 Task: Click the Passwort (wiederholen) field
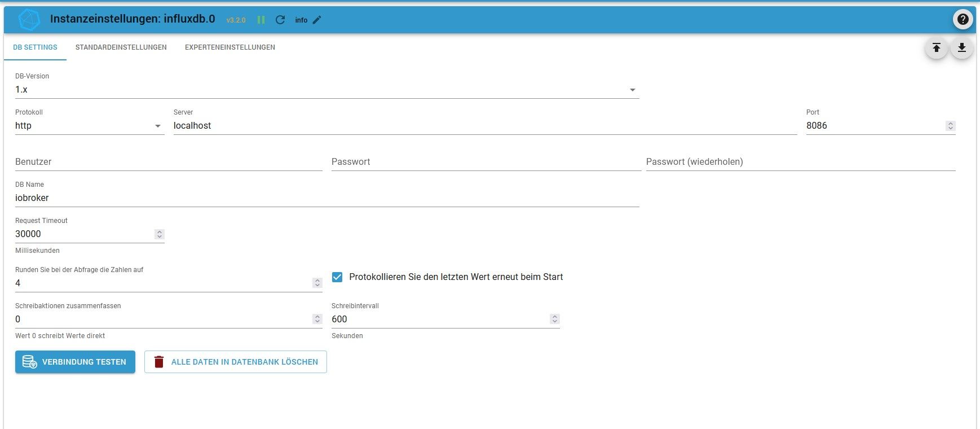click(801, 162)
